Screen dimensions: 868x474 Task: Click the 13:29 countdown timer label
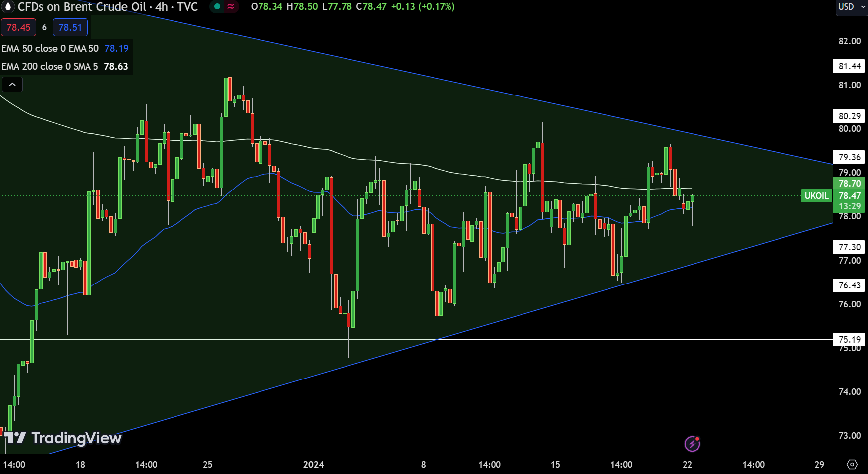pyautogui.click(x=850, y=206)
